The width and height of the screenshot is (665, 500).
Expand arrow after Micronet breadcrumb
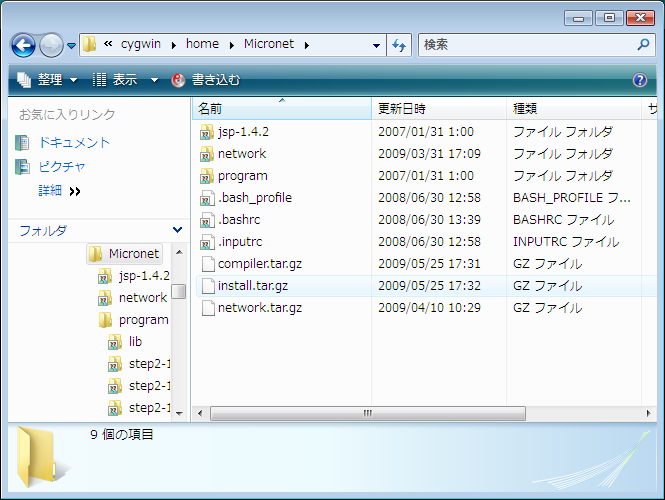tap(307, 45)
